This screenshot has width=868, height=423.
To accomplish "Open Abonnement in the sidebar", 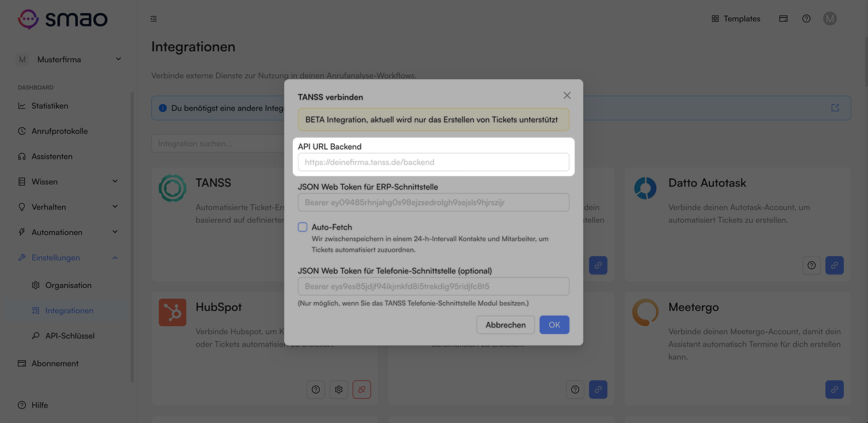I will pos(55,364).
